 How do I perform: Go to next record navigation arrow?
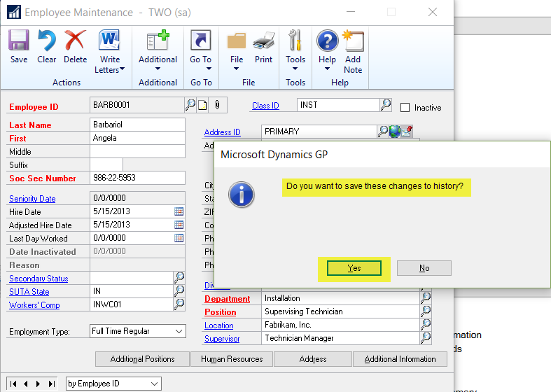click(x=38, y=384)
